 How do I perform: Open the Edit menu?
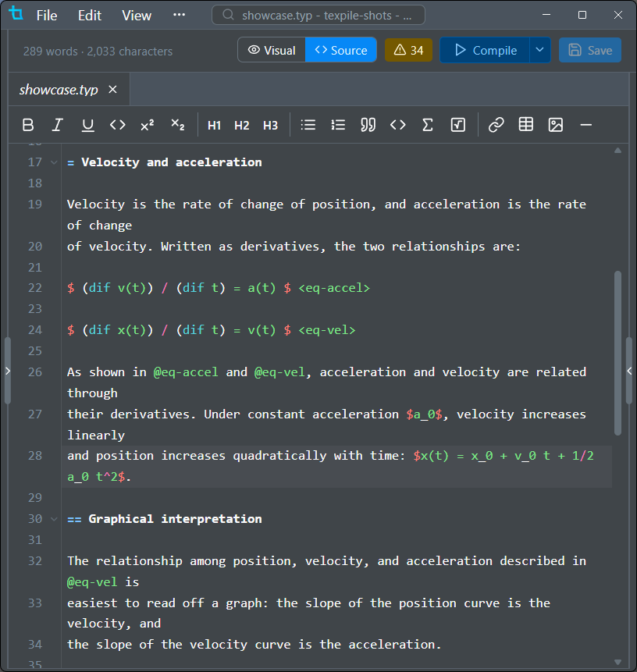pyautogui.click(x=90, y=16)
